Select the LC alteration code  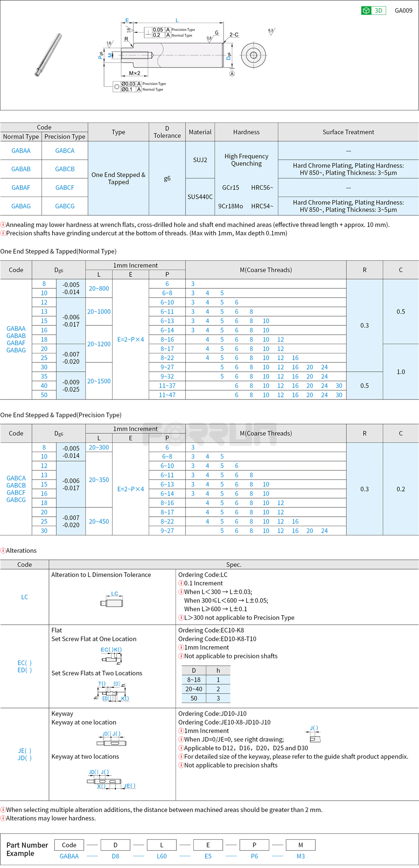(25, 597)
